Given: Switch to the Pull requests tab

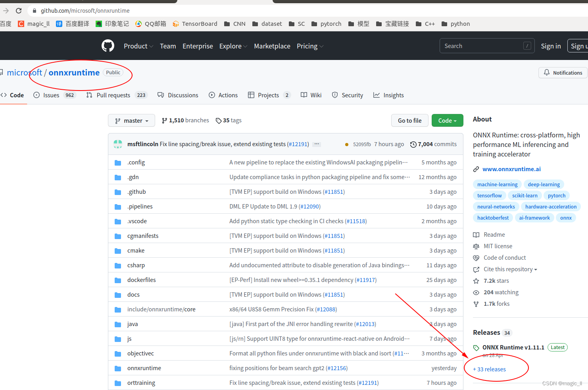Looking at the screenshot, I should [117, 95].
